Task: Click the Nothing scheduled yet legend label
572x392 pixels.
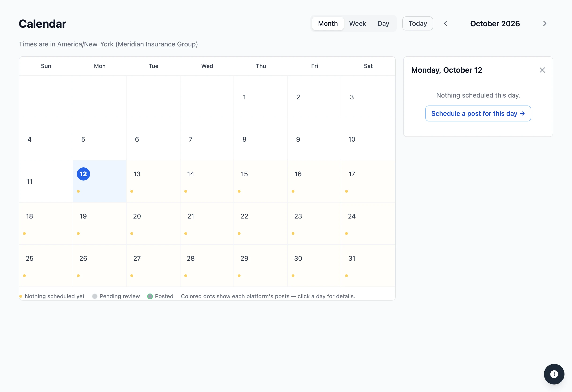Action: pos(55,296)
